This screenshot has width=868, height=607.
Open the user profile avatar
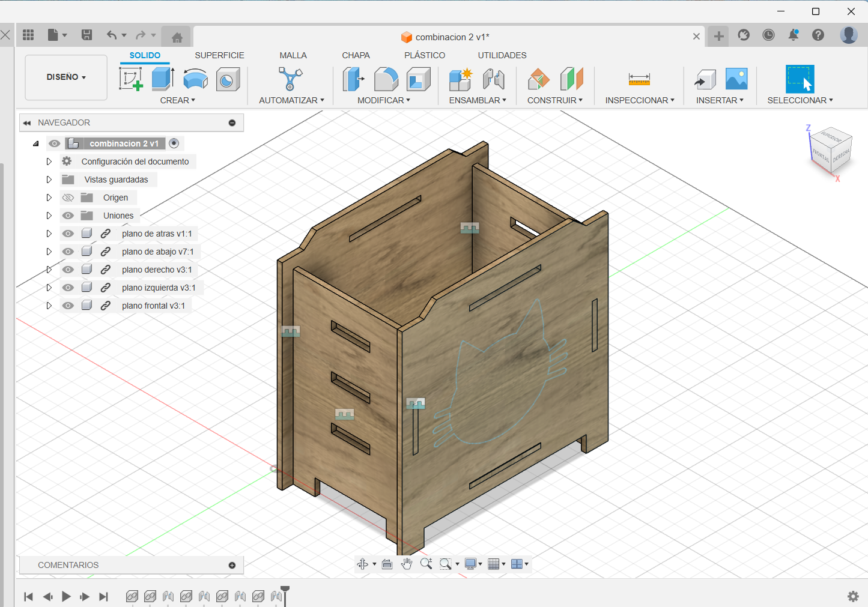(849, 35)
